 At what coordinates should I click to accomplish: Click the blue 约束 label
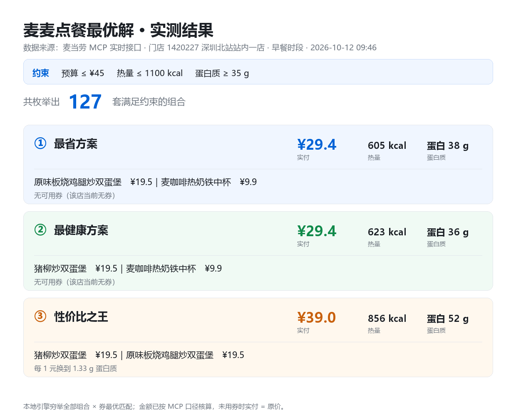point(41,73)
